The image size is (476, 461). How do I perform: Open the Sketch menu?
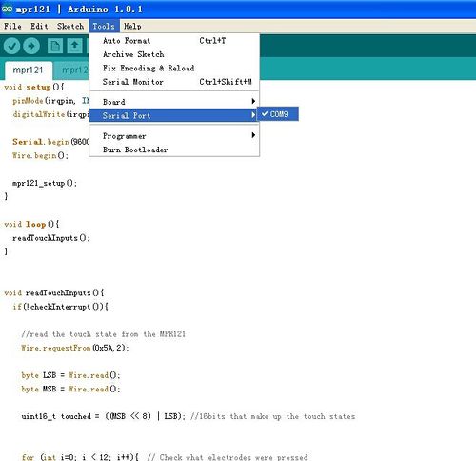click(x=70, y=26)
